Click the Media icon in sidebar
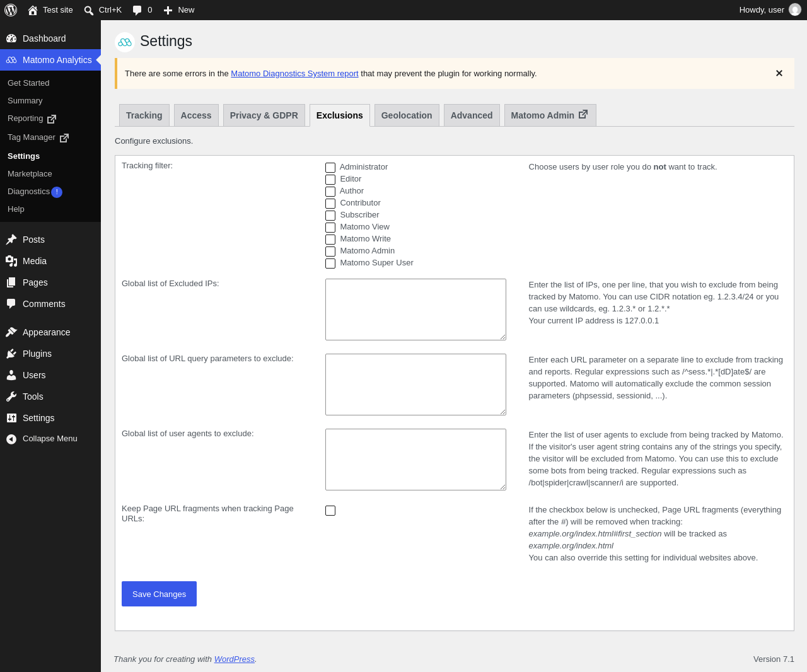The height and width of the screenshot is (672, 807). 11,261
